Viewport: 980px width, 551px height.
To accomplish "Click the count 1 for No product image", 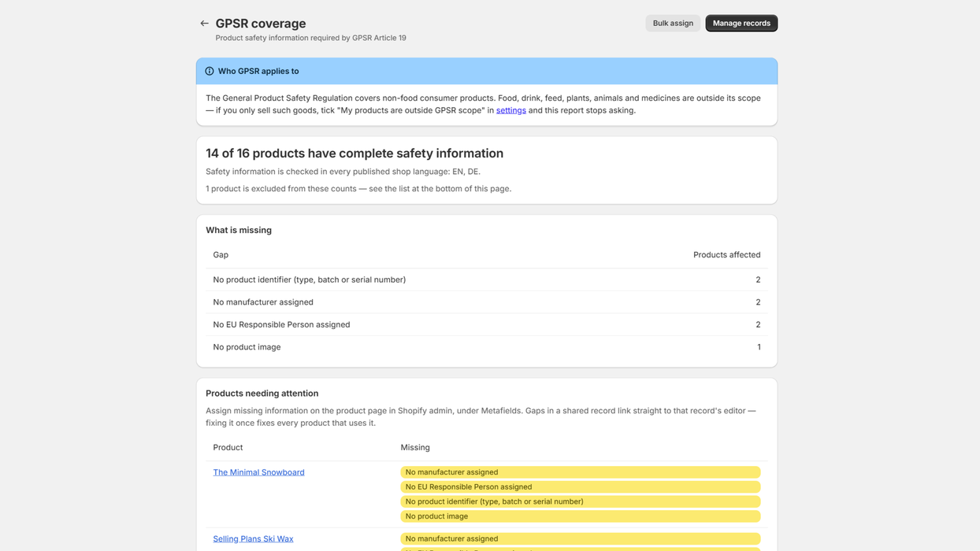I will pyautogui.click(x=759, y=347).
